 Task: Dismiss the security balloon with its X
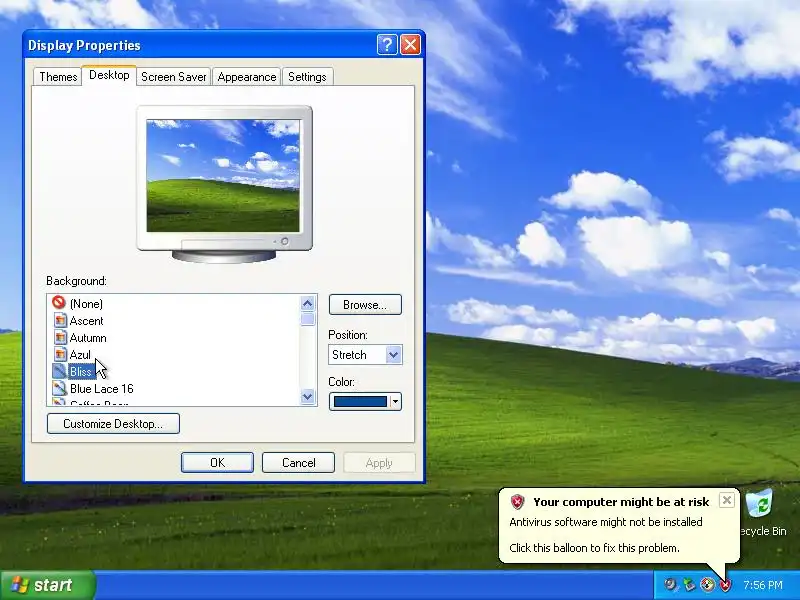click(x=727, y=500)
